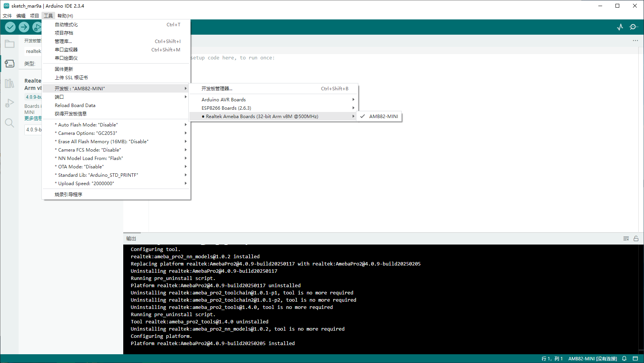This screenshot has width=644, height=363.
Task: Click the Debug toolbar button
Action: point(37,27)
